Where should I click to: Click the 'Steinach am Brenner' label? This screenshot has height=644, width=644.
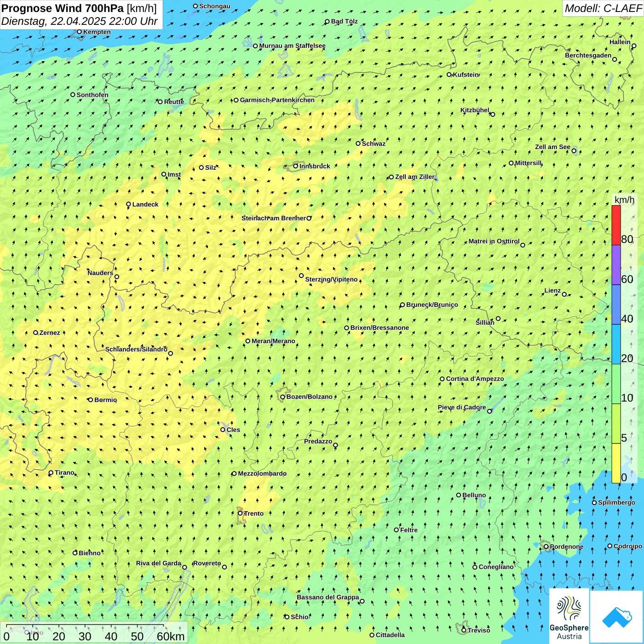coord(273,218)
